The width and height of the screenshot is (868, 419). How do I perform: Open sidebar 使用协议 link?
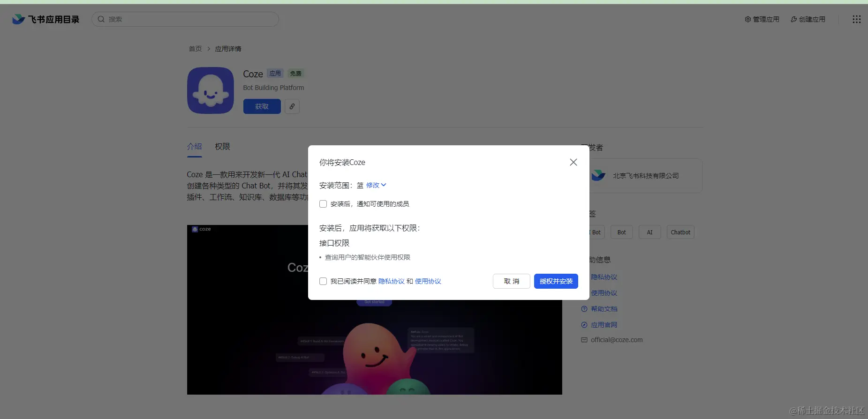click(604, 293)
